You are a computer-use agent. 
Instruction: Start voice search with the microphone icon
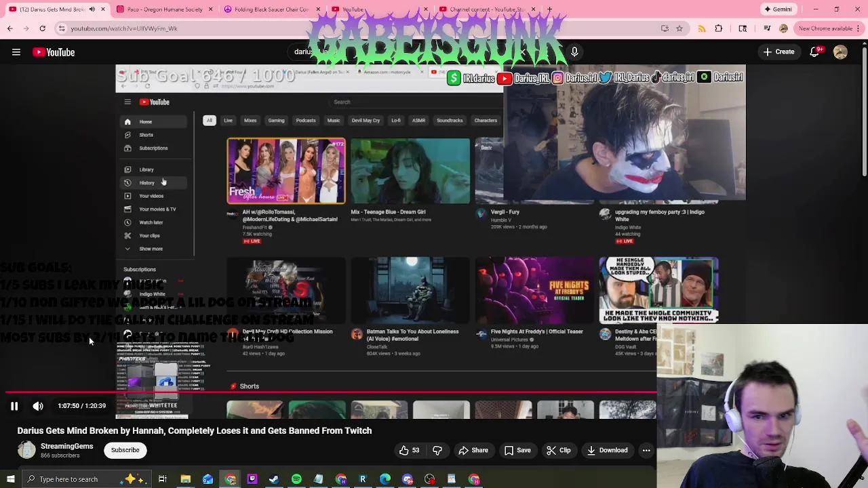point(574,52)
